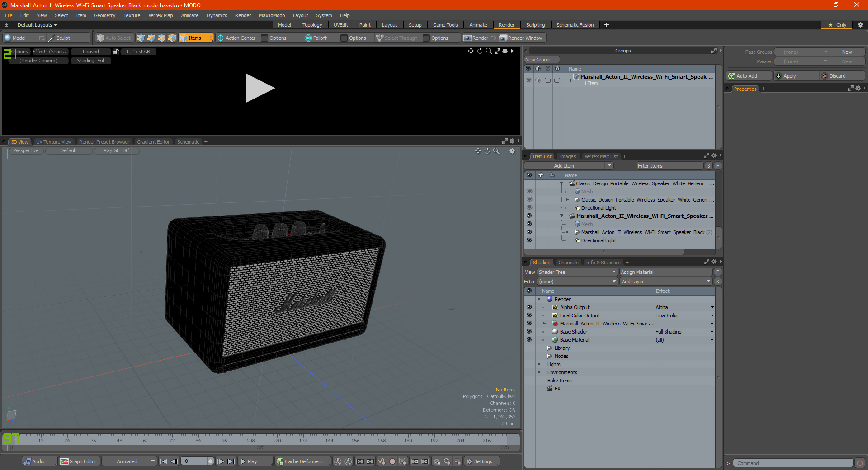
Task: Toggle visibility of the Marshall_Acton_II scene item
Action: pyautogui.click(x=529, y=216)
